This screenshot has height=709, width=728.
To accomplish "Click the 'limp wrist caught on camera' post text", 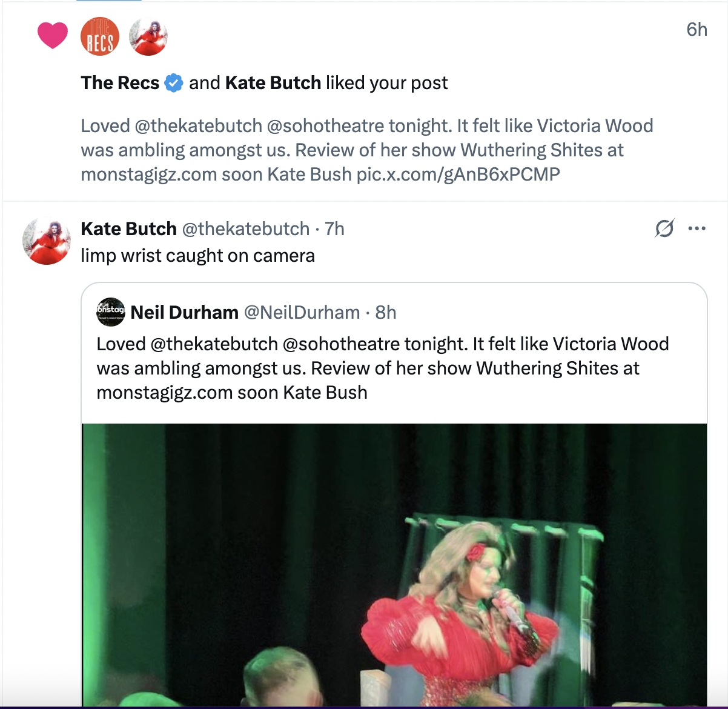I will coord(197,256).
